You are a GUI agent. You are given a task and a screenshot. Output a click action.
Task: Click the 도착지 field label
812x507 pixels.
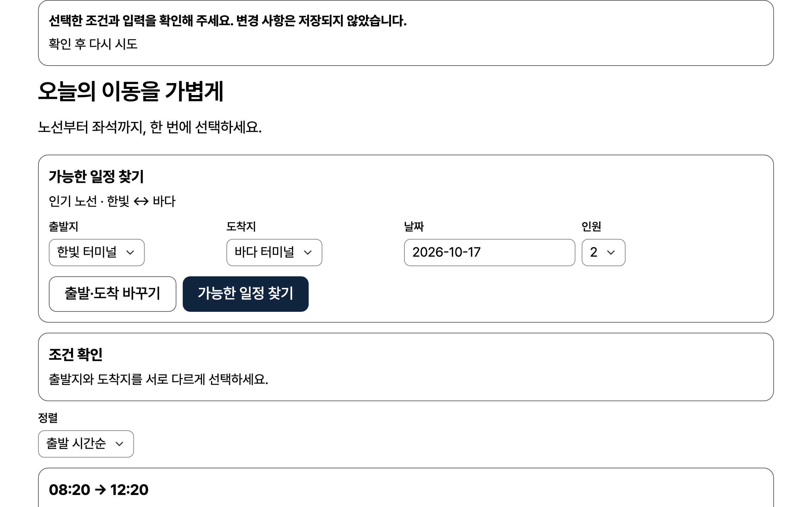coord(241,226)
